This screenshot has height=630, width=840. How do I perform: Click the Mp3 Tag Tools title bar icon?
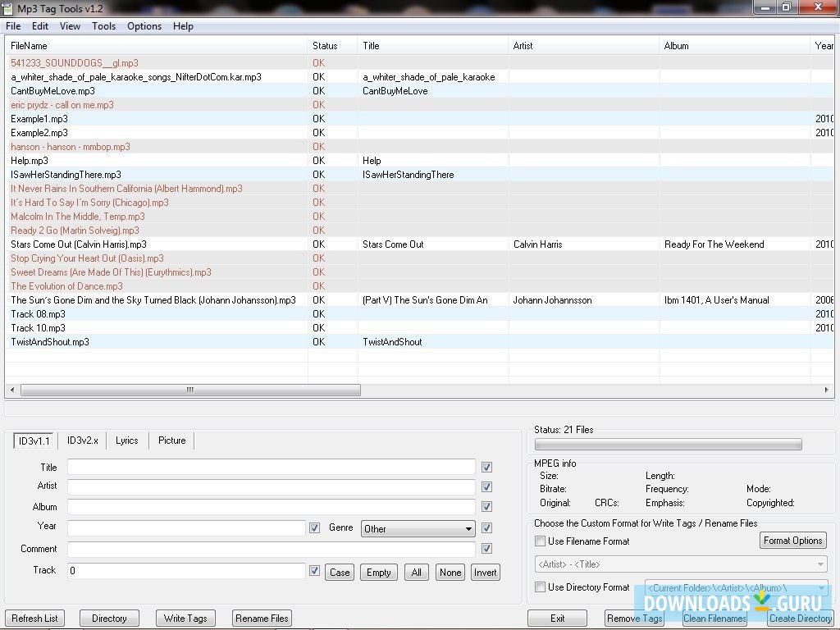(x=8, y=7)
